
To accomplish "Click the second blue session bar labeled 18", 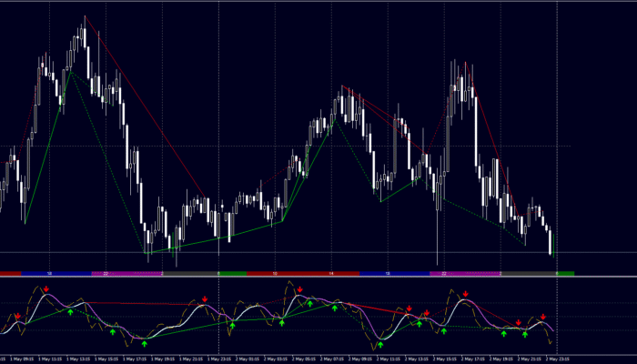I will click(388, 273).
